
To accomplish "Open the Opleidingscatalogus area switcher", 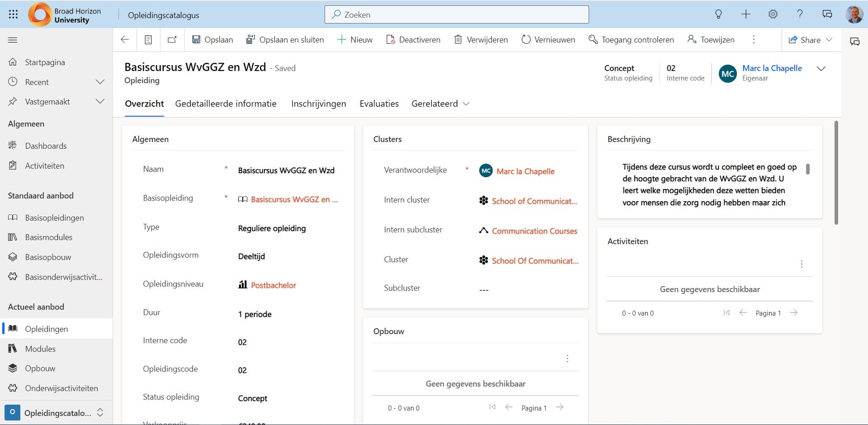I will (x=55, y=412).
